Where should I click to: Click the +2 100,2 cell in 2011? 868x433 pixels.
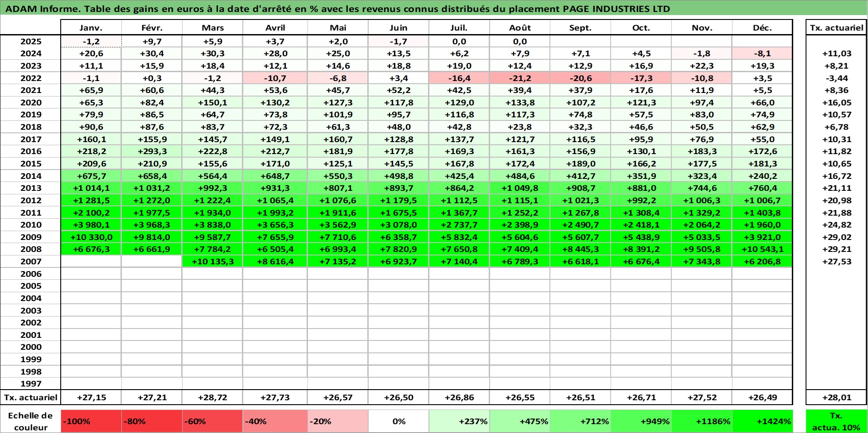coord(91,213)
